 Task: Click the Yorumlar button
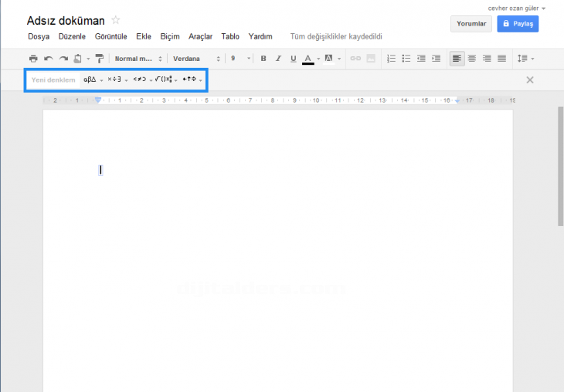(471, 24)
